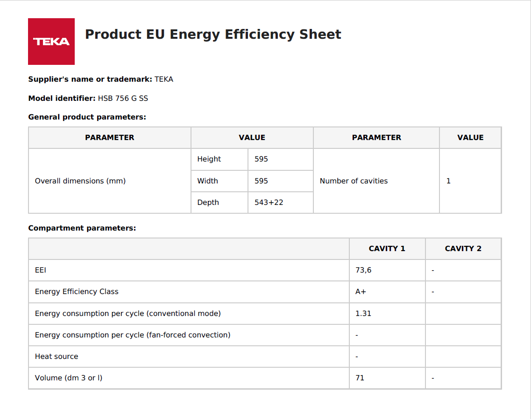Click 'Energy consumption per cycle (conventional mode)' label

(x=127, y=314)
